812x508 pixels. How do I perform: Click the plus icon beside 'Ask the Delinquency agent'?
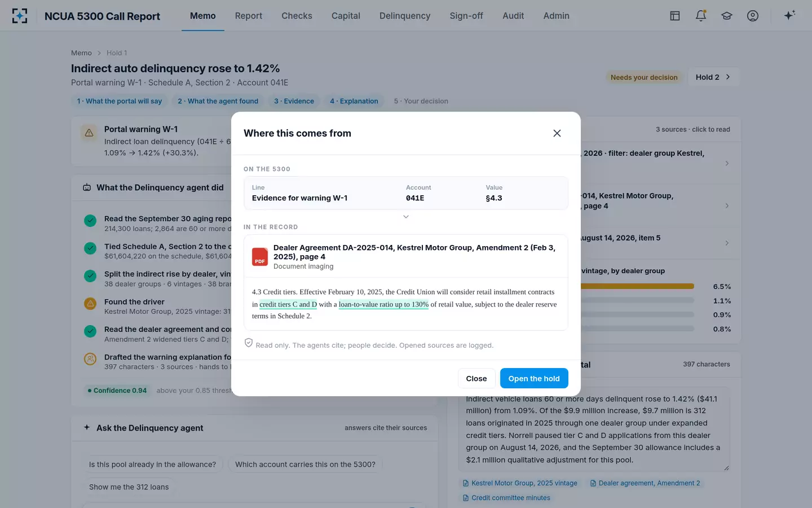(x=87, y=427)
